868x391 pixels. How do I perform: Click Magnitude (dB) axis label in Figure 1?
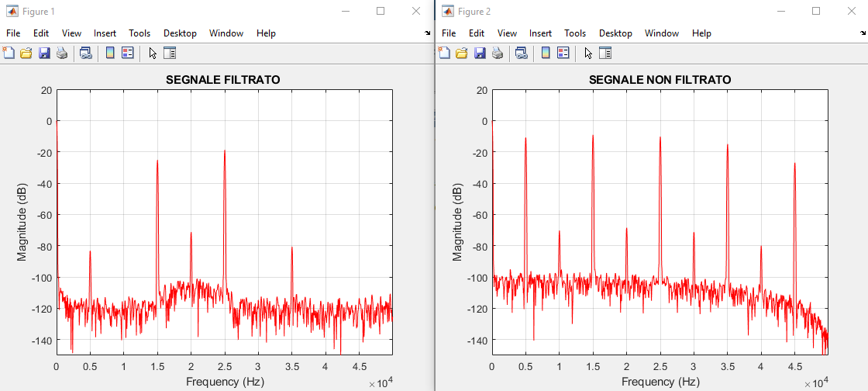coord(23,222)
